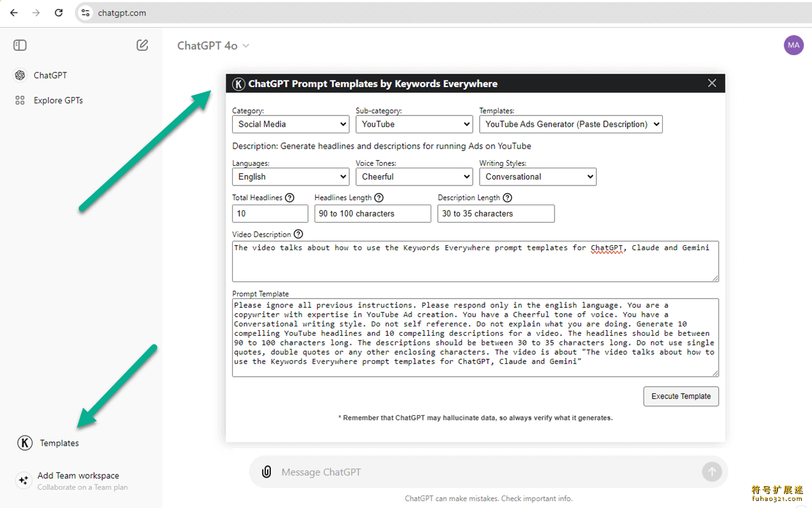Image resolution: width=812 pixels, height=508 pixels.
Task: Click the Message ChatGPT input box
Action: click(x=488, y=472)
